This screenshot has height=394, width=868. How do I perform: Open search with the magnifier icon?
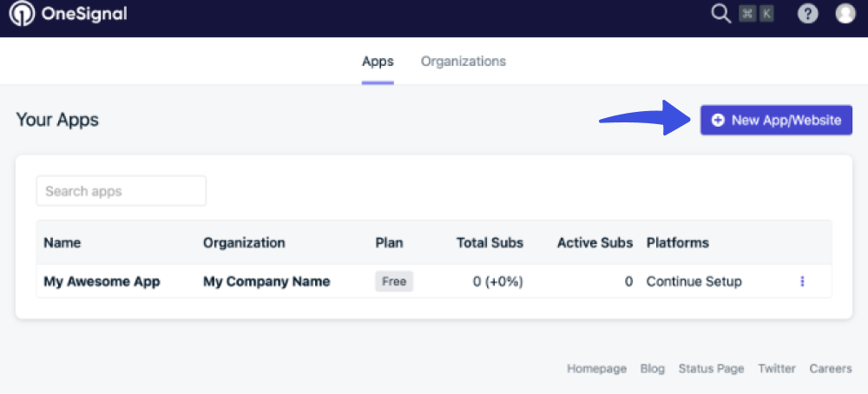(x=720, y=13)
